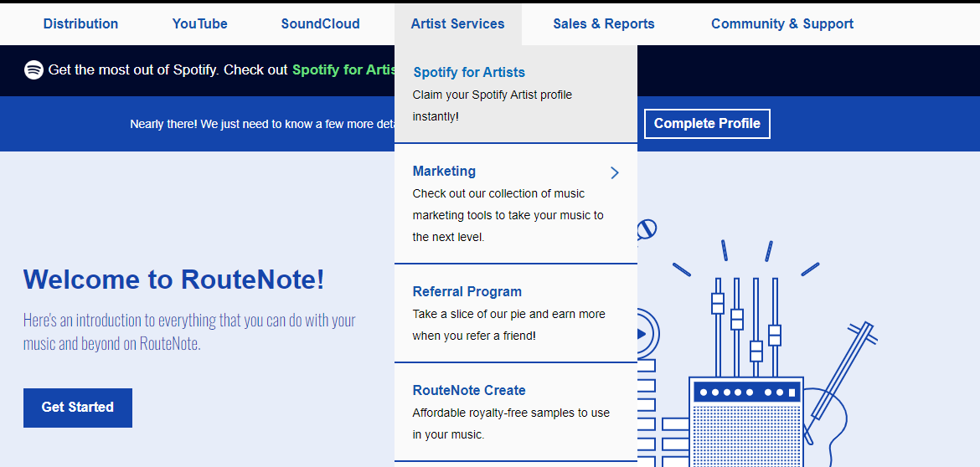Viewport: 980px width, 467px height.
Task: Click the introduction subtitle under Welcome heading
Action: (189, 332)
